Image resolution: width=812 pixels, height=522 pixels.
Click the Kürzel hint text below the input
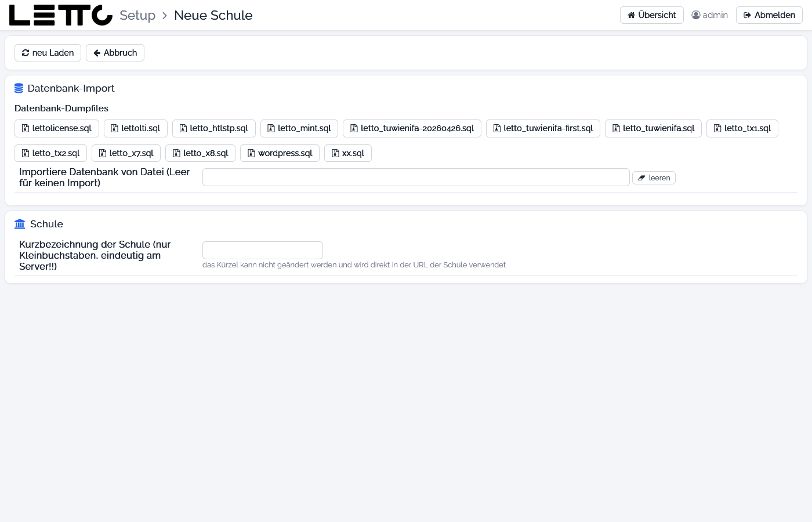point(354,265)
